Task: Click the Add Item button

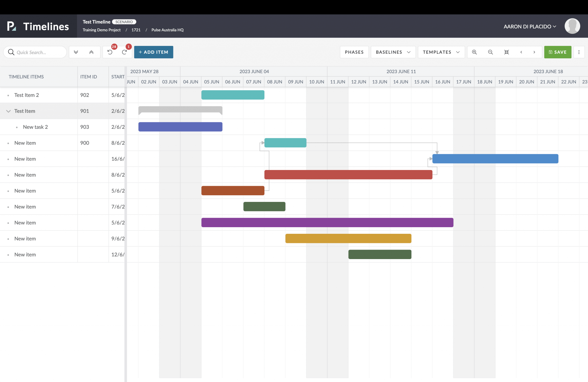Action: coord(153,52)
